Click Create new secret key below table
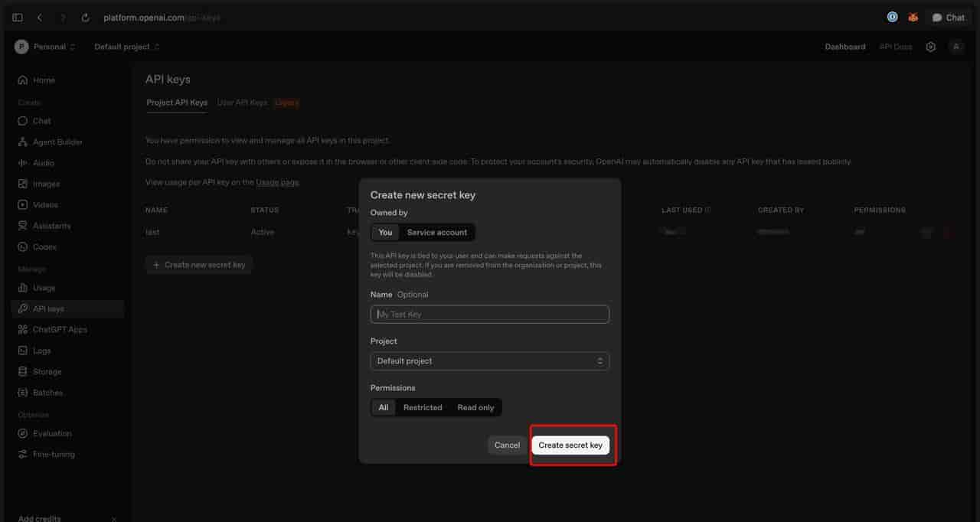This screenshot has height=522, width=980. pyautogui.click(x=199, y=265)
